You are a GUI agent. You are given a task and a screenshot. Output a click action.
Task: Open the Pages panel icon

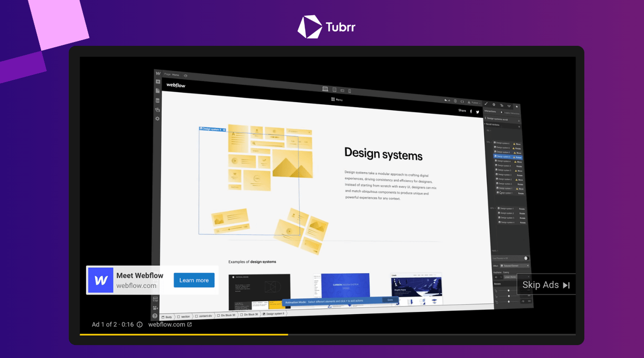158,91
